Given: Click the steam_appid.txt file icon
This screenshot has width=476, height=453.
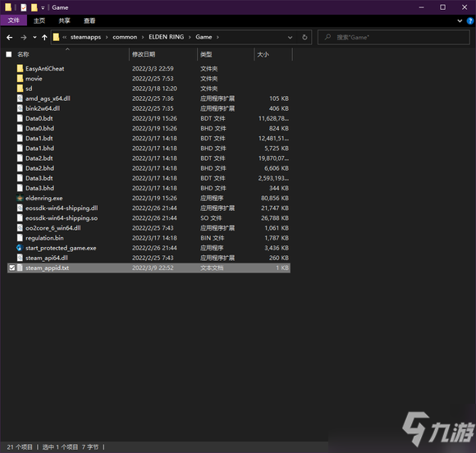Looking at the screenshot, I should point(20,268).
